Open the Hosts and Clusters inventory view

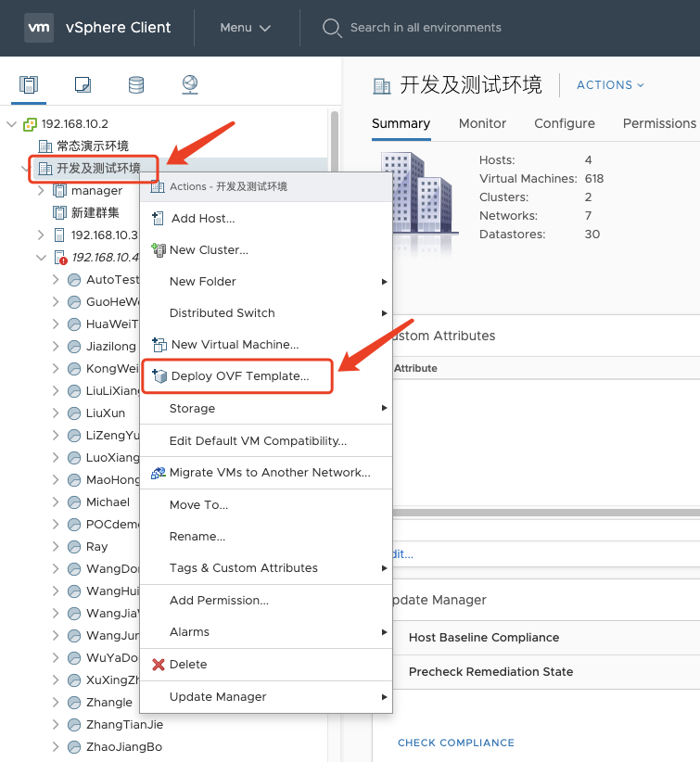point(29,84)
